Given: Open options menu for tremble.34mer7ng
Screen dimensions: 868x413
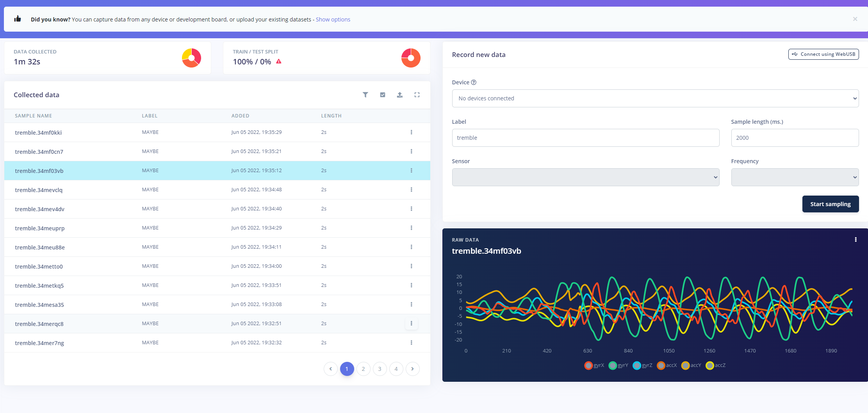Looking at the screenshot, I should [x=411, y=343].
